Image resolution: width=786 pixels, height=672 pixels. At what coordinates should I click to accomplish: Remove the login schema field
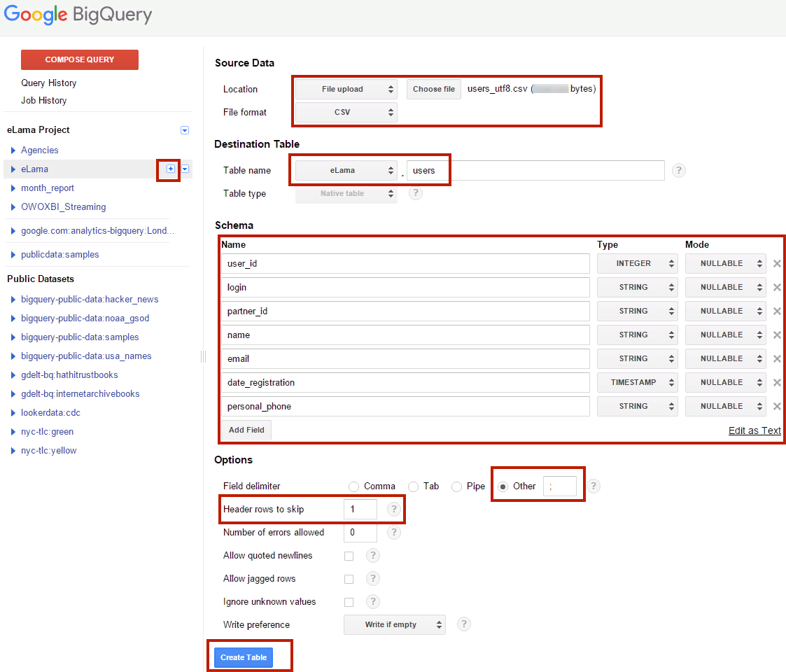pos(777,288)
